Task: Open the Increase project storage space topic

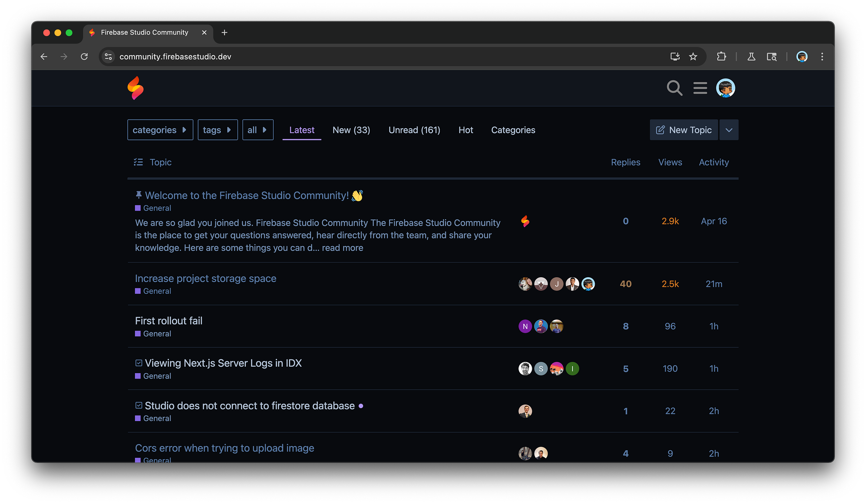Action: click(205, 278)
